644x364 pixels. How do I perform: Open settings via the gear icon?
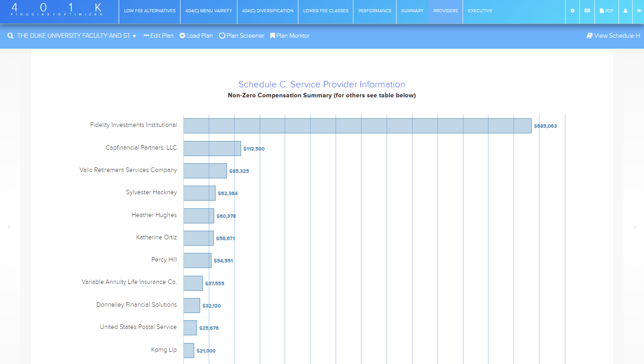[573, 11]
